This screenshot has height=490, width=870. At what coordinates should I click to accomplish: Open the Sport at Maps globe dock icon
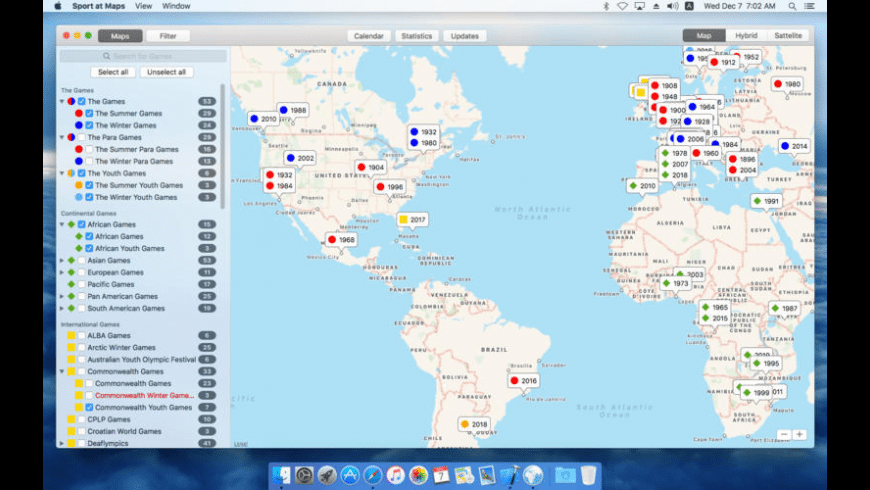point(533,476)
